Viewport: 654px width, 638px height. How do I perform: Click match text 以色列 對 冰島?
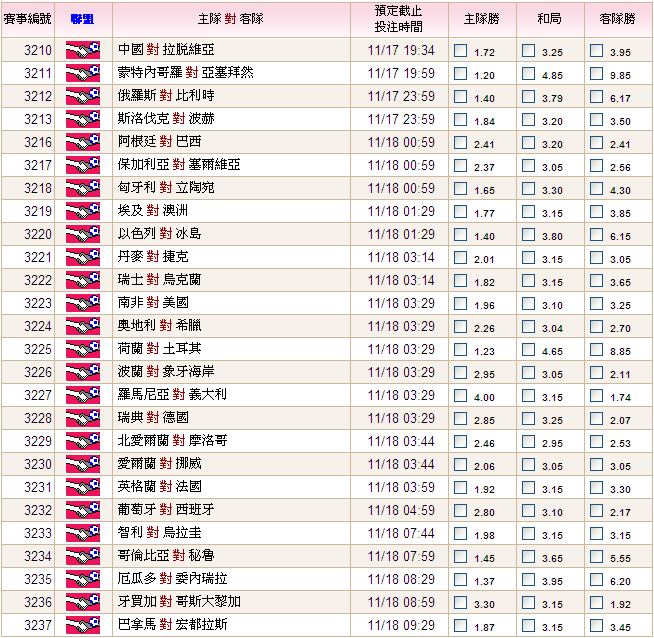pyautogui.click(x=159, y=234)
